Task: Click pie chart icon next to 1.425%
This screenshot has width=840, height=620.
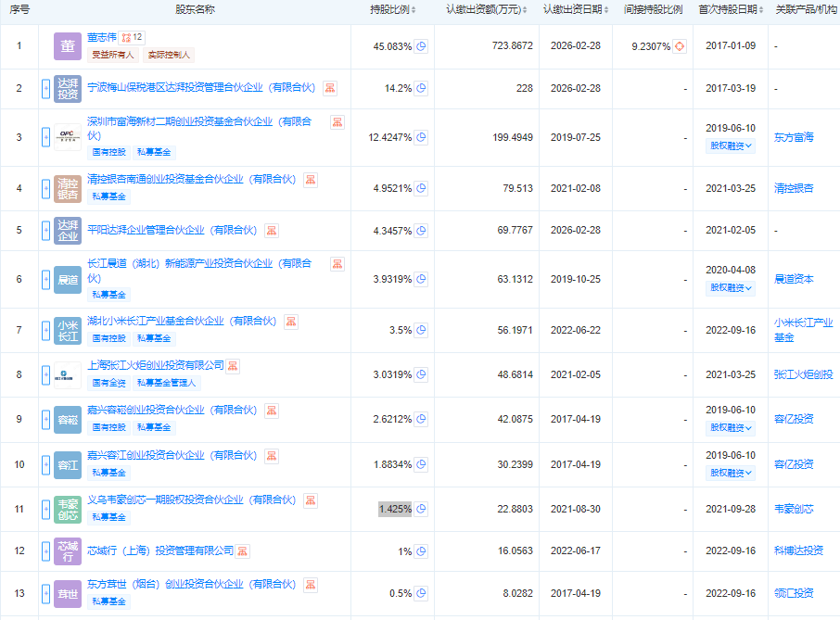Action: [421, 509]
